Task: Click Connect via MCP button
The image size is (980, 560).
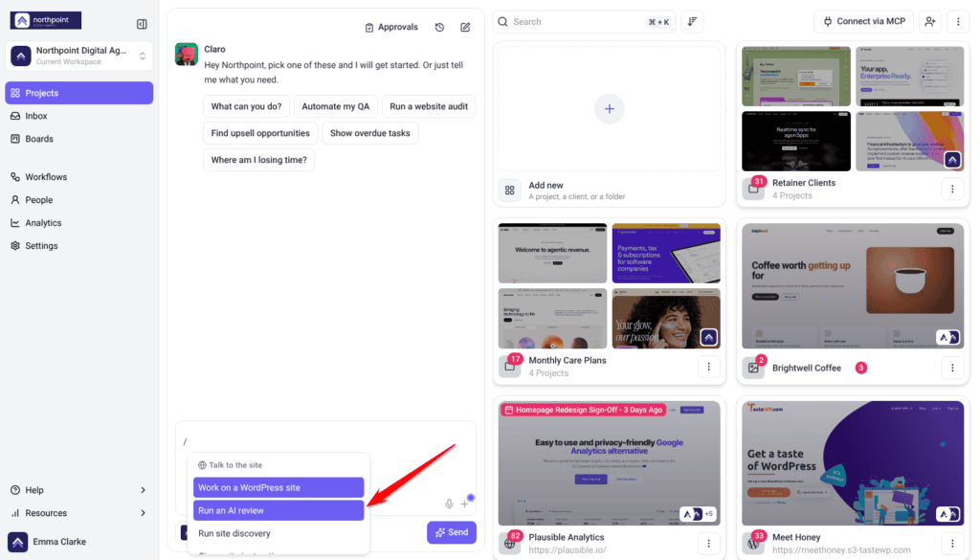Action: click(x=864, y=21)
